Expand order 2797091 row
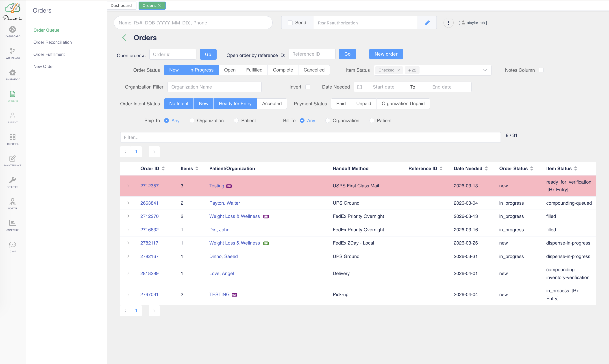This screenshot has height=364, width=609. (x=128, y=295)
